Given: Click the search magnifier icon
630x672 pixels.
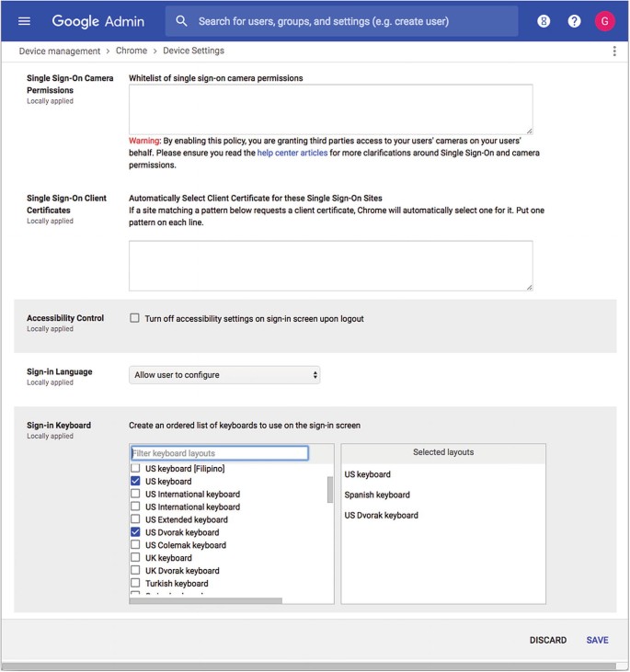Looking at the screenshot, I should 181,21.
